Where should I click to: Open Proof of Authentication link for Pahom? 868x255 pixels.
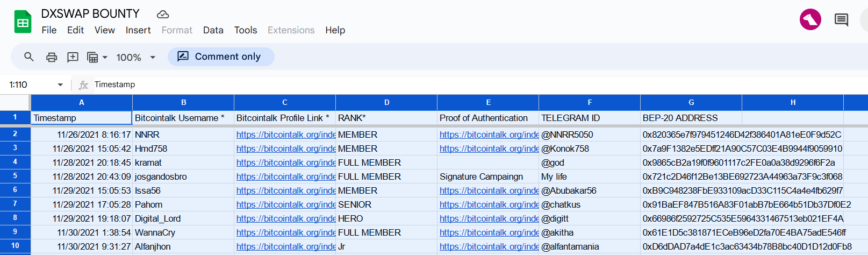pos(489,204)
